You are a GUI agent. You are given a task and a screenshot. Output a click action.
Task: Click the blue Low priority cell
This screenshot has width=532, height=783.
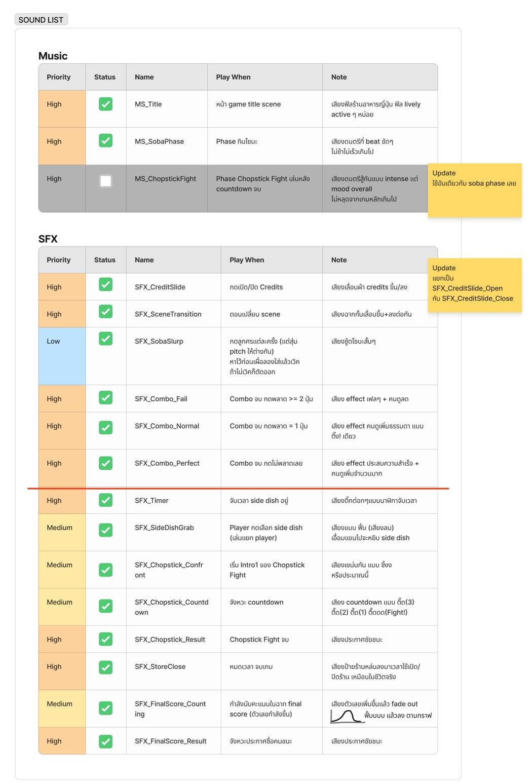click(x=62, y=356)
